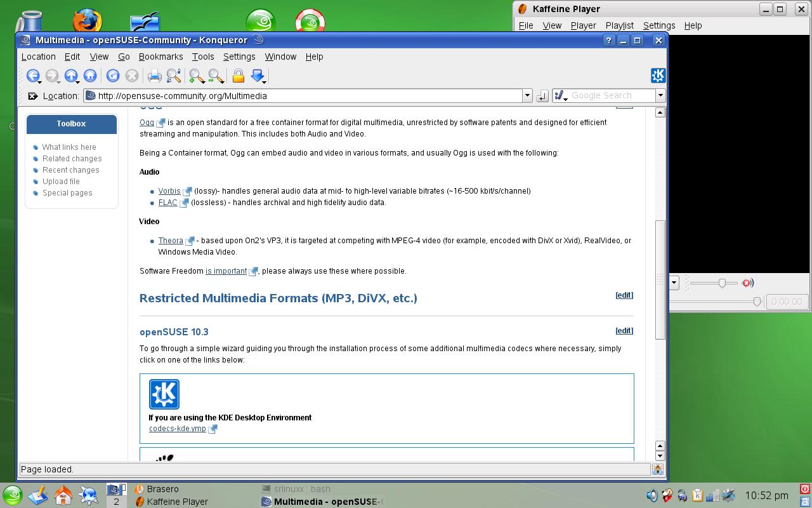
Task: Go to Home URL in Konqueror
Action: (90, 76)
